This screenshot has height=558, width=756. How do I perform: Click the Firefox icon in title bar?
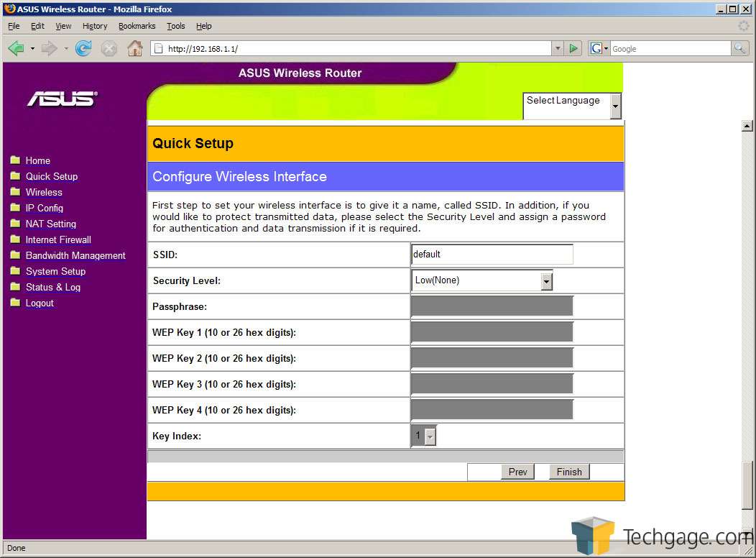coord(9,9)
